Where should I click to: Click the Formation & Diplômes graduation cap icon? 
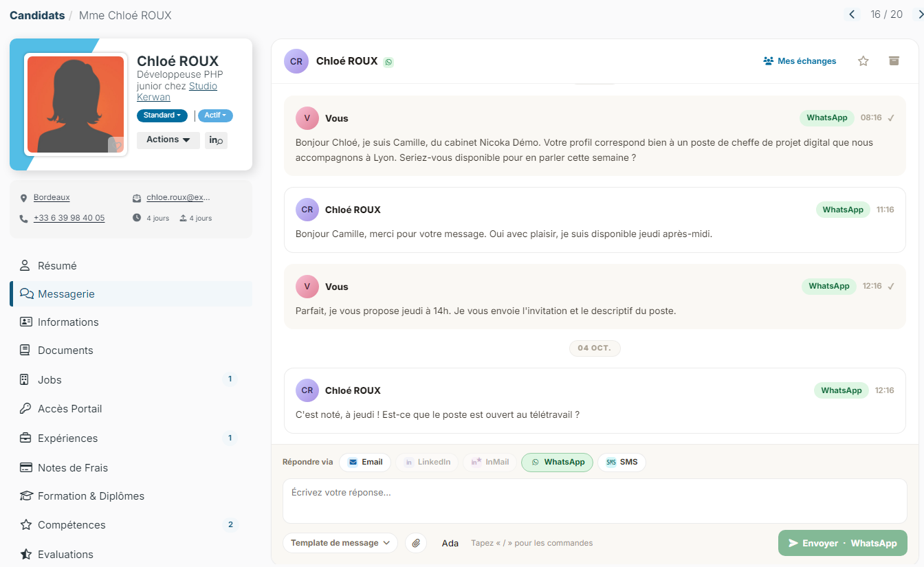pyautogui.click(x=26, y=496)
